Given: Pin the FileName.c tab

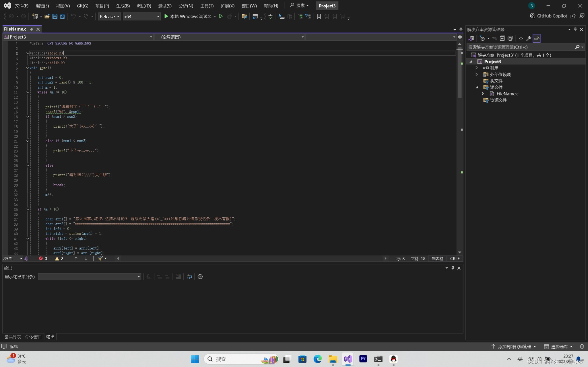Looking at the screenshot, I should (32, 29).
